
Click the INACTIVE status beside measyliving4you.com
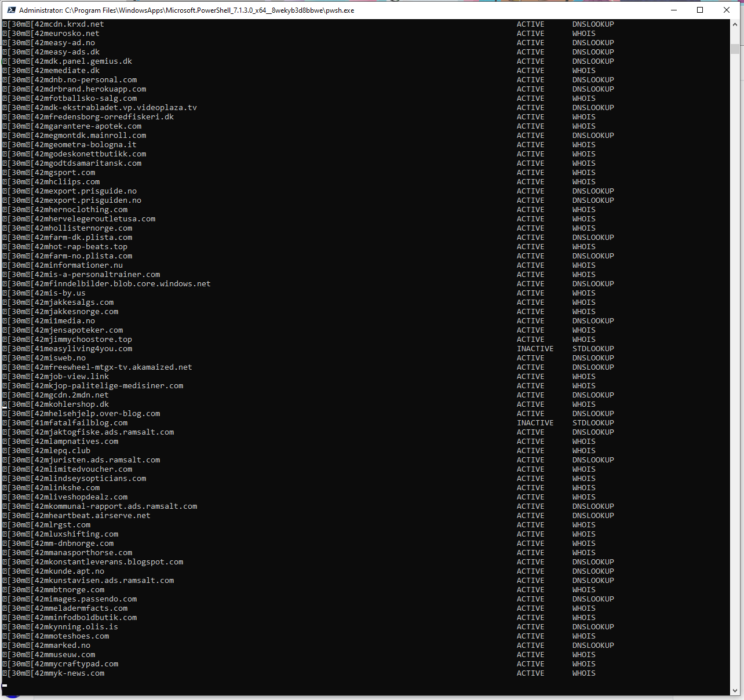(535, 348)
